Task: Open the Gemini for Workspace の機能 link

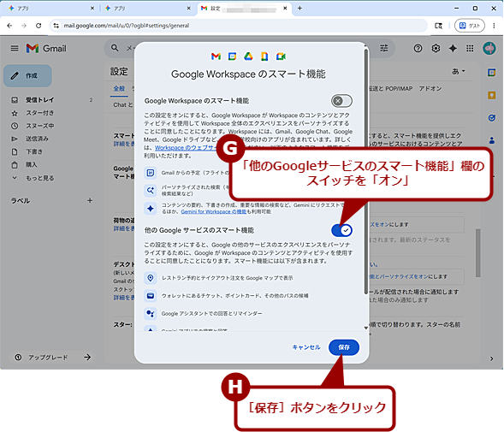Action: coord(213,211)
